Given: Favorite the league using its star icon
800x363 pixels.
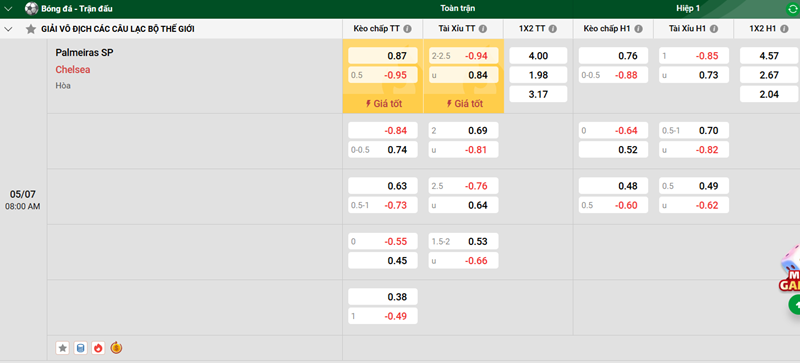Looking at the screenshot, I should (31, 29).
